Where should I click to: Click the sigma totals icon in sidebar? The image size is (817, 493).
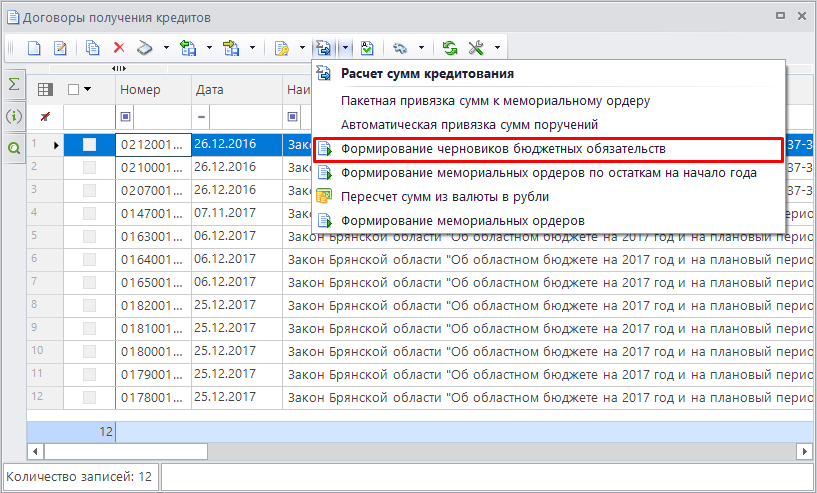tap(14, 85)
